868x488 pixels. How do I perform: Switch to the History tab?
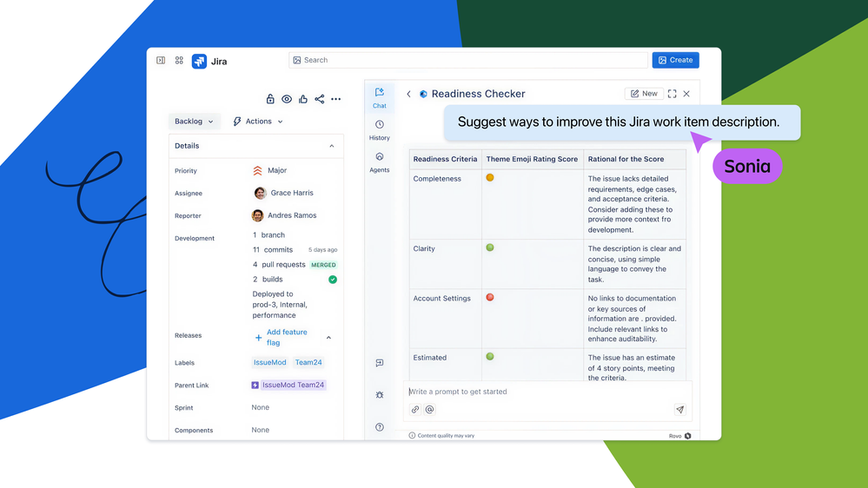[379, 130]
